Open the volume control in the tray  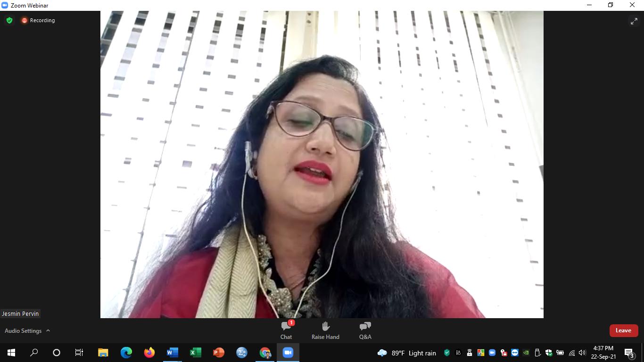582,353
